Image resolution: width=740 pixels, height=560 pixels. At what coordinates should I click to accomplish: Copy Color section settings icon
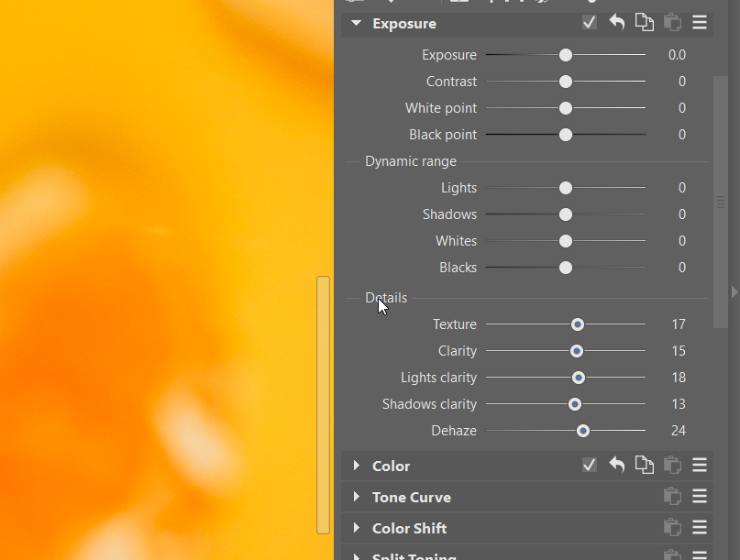coord(645,466)
